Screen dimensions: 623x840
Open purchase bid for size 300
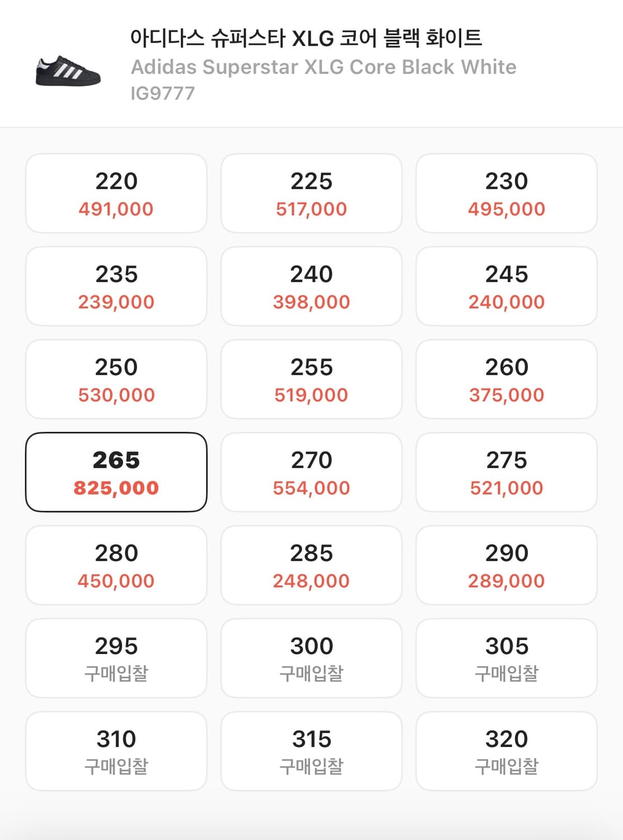[311, 659]
